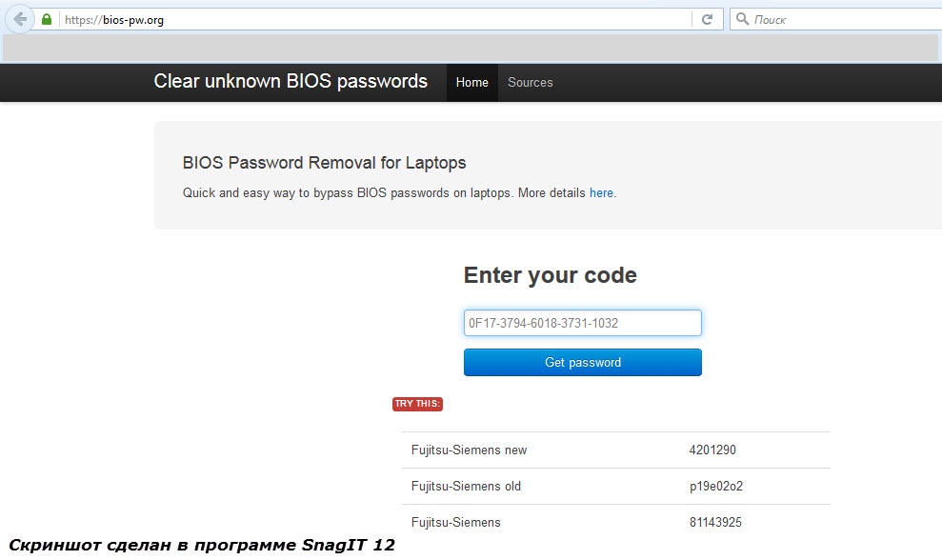The image size is (942, 560).
Task: Select the Fujitsu-Siemens old row
Action: pyautogui.click(x=616, y=486)
